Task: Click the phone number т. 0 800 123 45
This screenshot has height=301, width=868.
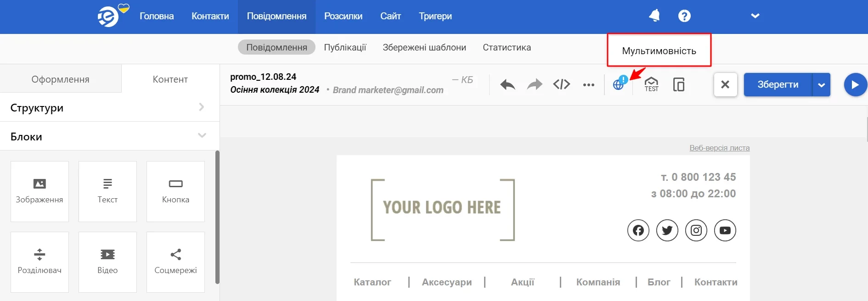Action: point(698,177)
